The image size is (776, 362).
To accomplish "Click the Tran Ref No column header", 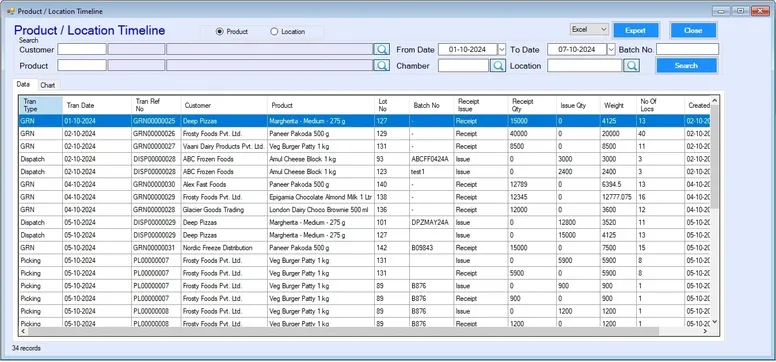I will (x=156, y=105).
